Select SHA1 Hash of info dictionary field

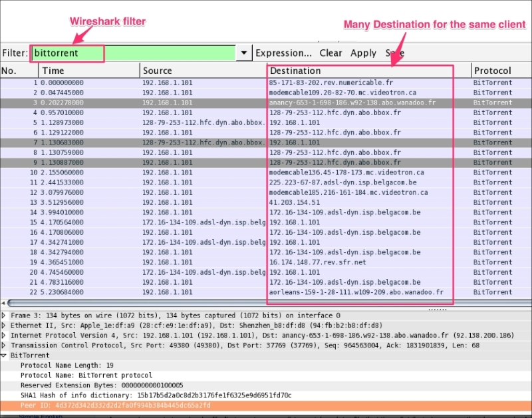pyautogui.click(x=266, y=395)
